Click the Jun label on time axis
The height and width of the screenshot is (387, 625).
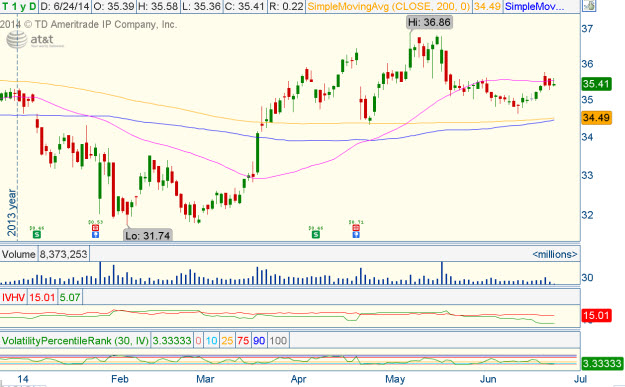(x=488, y=379)
